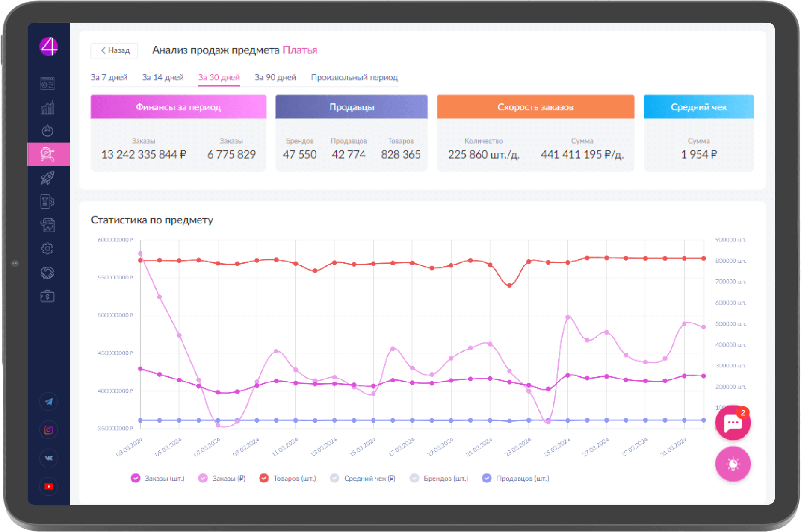Click the Статистика по предмету heading

(x=152, y=220)
